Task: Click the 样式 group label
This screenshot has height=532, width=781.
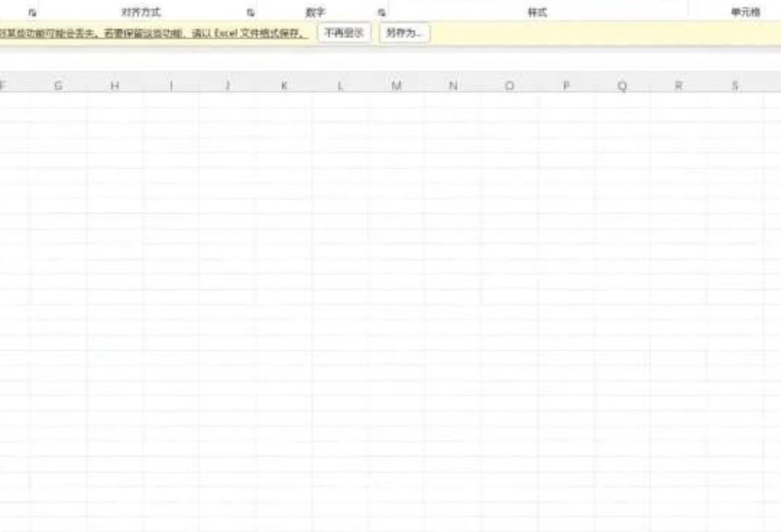Action: pyautogui.click(x=537, y=12)
